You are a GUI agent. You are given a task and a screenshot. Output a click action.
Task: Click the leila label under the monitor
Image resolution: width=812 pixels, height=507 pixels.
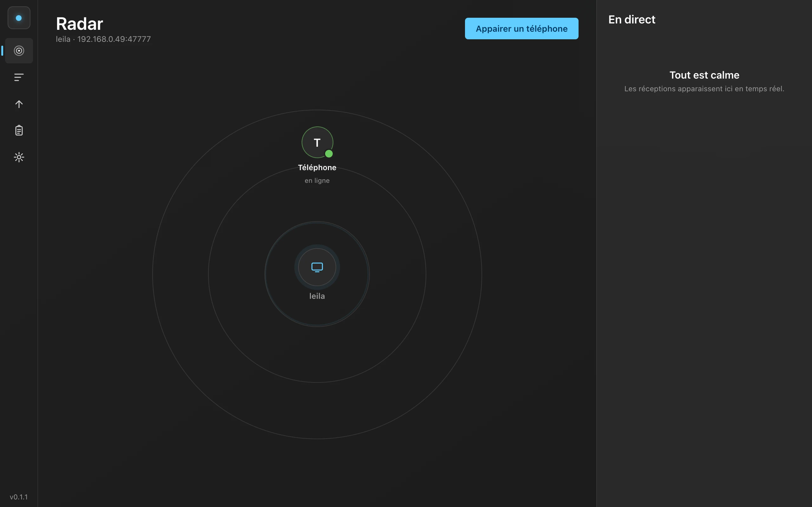pos(317,296)
